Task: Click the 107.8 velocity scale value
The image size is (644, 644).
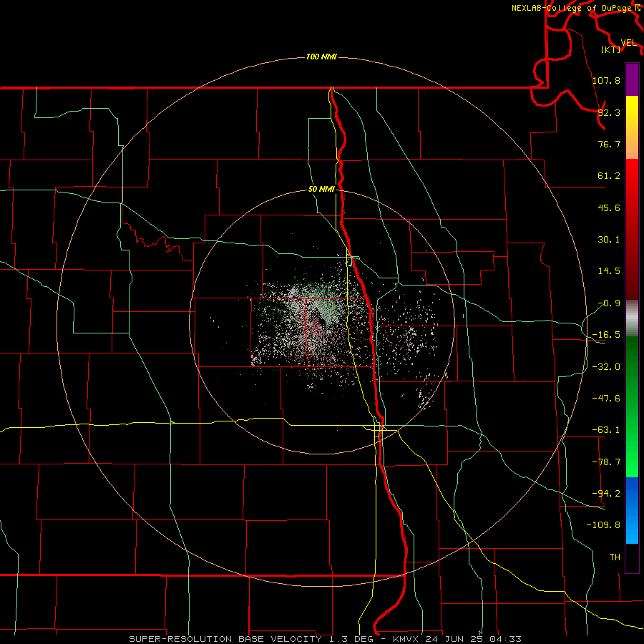Action: [x=606, y=80]
